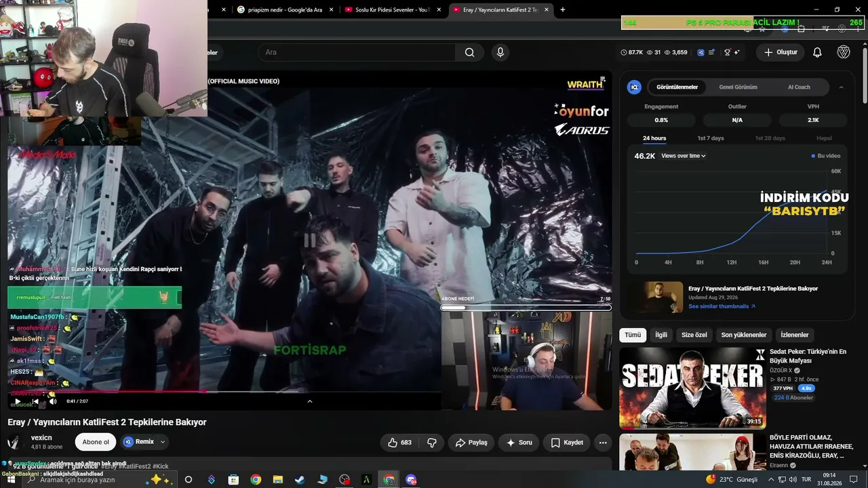Filter recommendations by Size özel chip
Viewport: 868px width, 488px height.
point(694,335)
